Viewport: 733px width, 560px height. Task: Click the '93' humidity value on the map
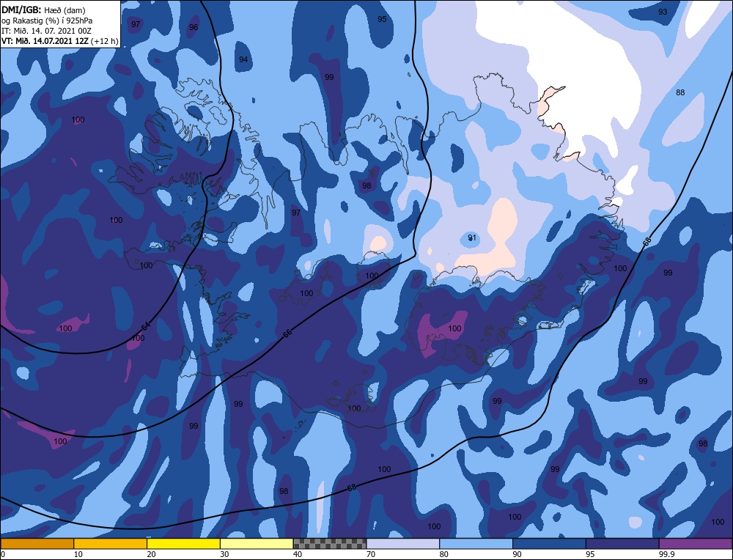coord(663,12)
